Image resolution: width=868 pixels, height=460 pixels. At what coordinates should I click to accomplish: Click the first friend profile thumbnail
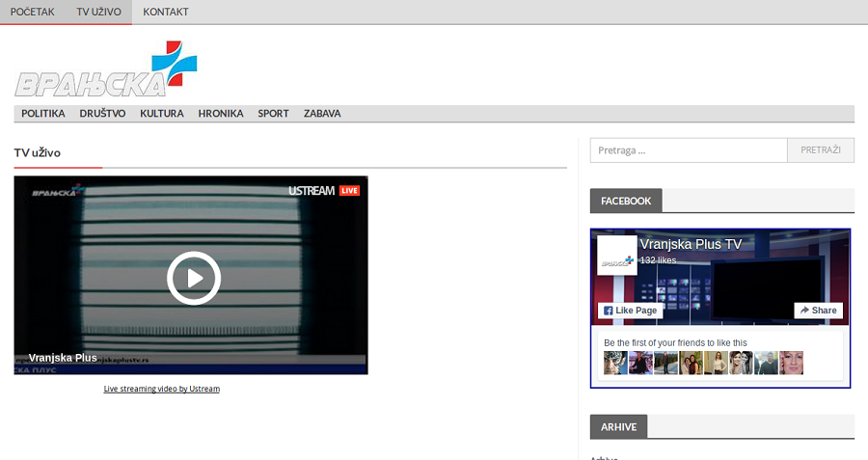615,363
